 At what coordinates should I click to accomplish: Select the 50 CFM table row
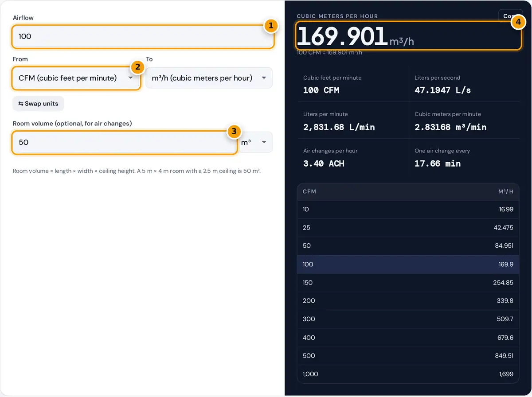click(x=408, y=246)
